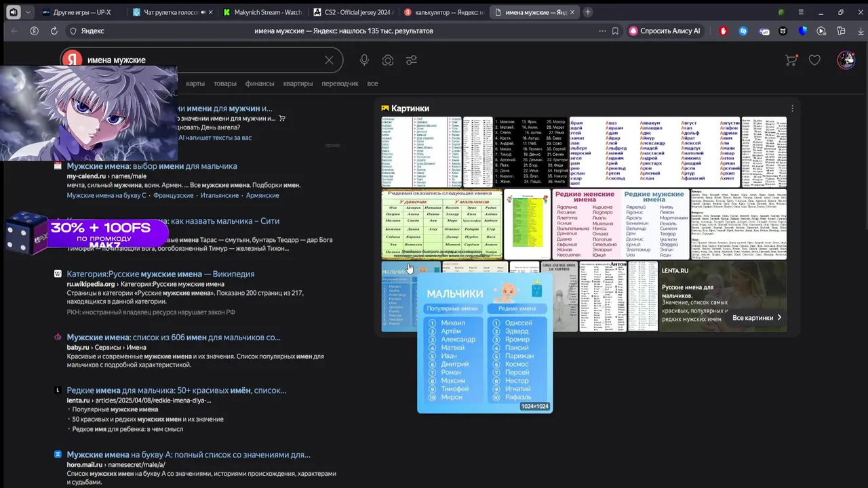Switch to CS2 - Official jersey 2024 tab

[x=353, y=12]
